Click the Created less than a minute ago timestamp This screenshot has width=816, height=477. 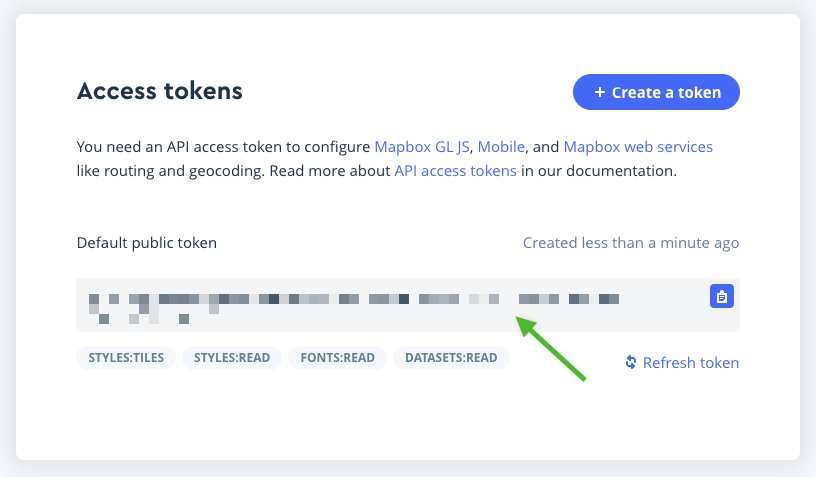click(631, 243)
